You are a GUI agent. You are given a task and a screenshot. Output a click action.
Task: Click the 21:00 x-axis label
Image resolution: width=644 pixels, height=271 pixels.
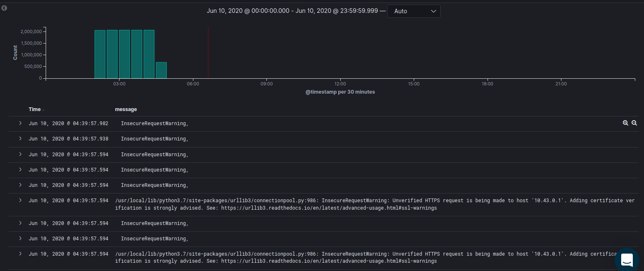pyautogui.click(x=561, y=84)
